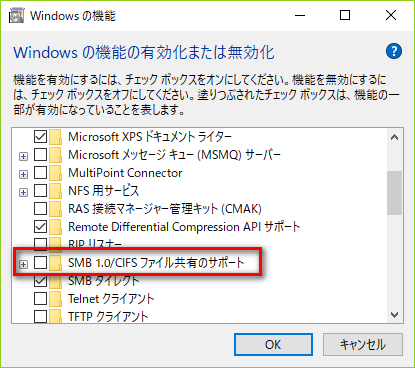415x368 pixels.
Task: Tick the TFTP クライアント checkbox
Action: 40,316
